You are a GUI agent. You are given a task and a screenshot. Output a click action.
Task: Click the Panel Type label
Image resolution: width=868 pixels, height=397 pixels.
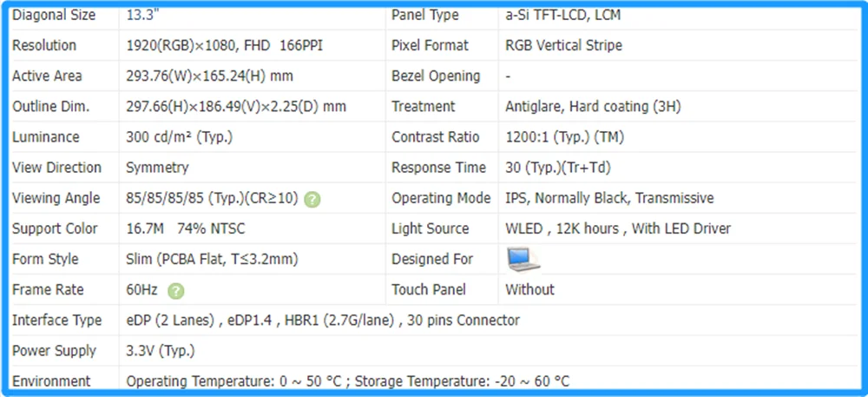(425, 16)
